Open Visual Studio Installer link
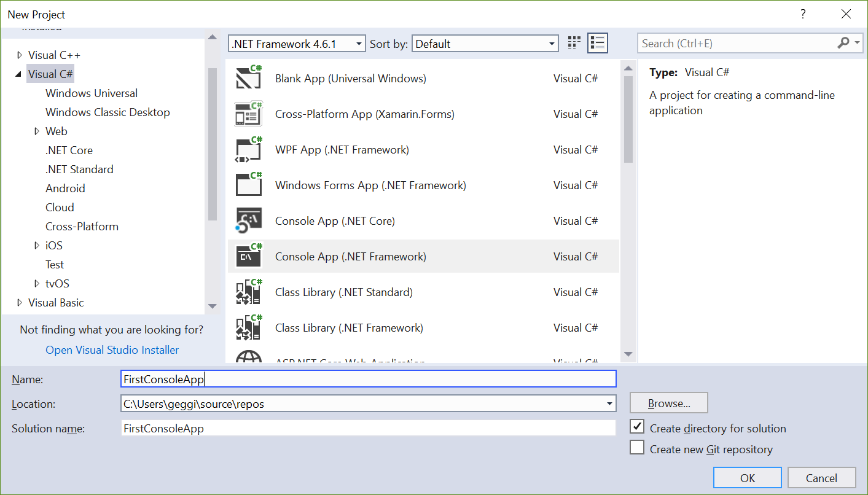 [112, 350]
